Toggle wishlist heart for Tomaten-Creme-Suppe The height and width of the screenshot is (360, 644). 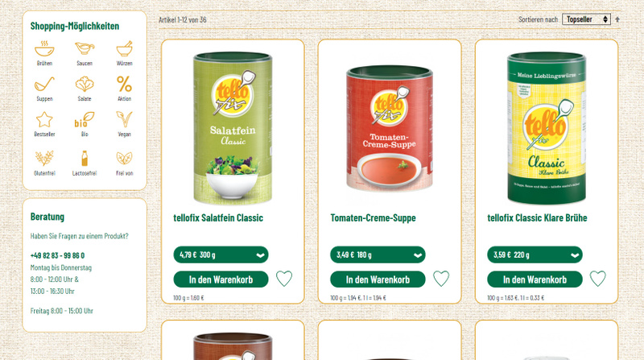(441, 279)
